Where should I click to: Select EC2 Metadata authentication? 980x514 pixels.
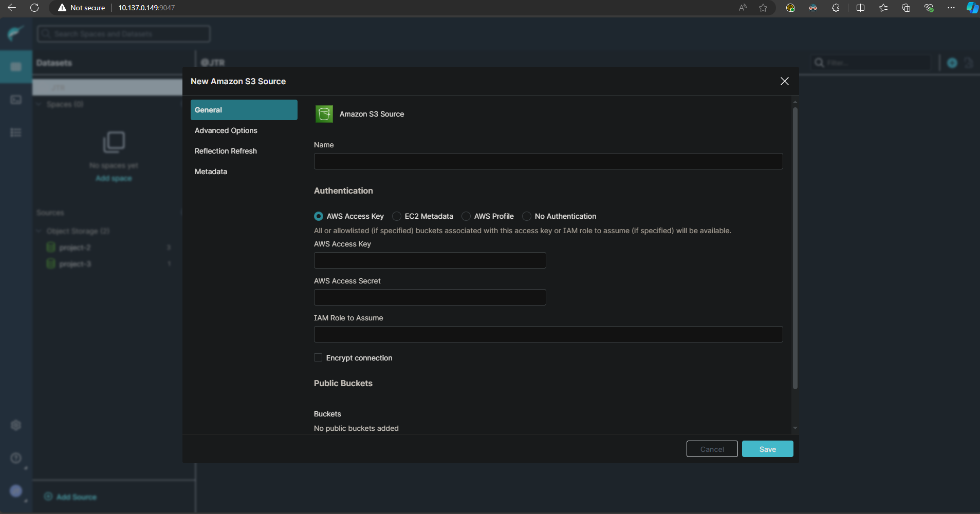[397, 216]
